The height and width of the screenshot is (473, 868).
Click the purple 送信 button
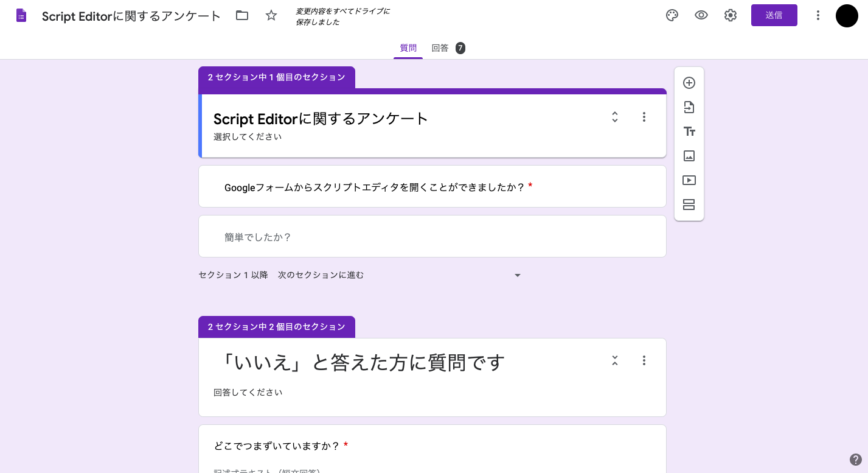tap(774, 15)
